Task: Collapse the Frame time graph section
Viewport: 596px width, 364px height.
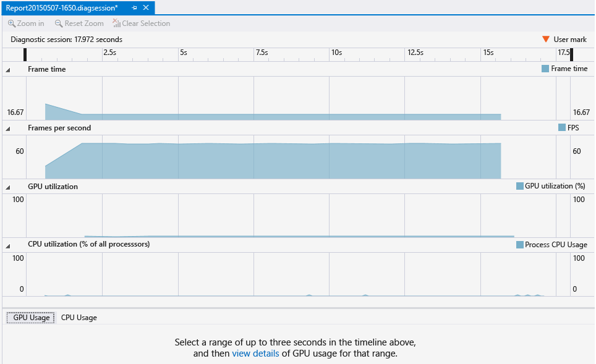Action: click(x=7, y=69)
